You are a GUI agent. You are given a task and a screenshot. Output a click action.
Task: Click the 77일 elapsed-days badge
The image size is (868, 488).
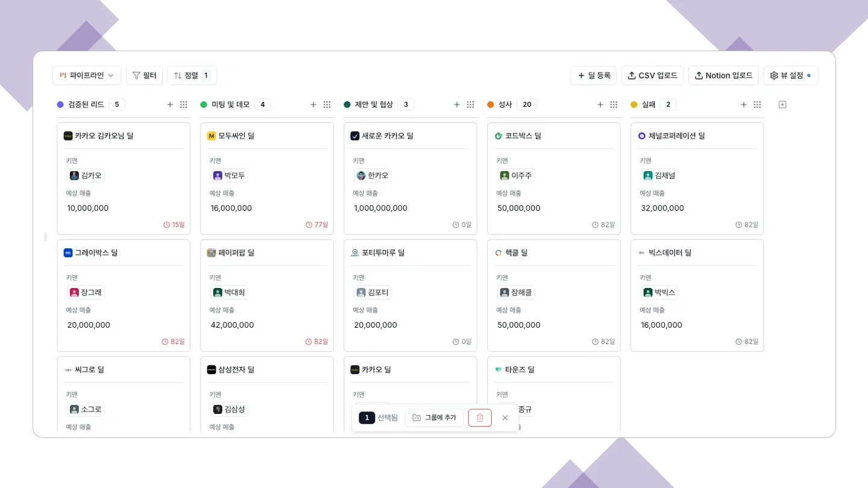(x=318, y=225)
